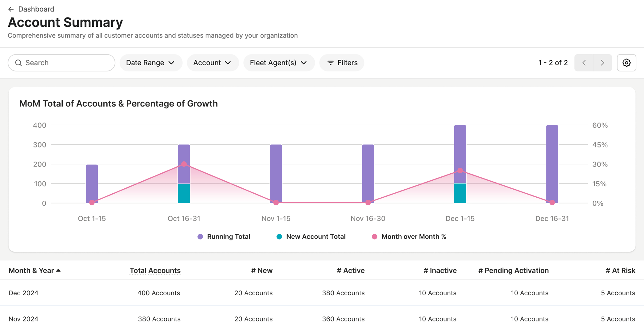Go to the next page arrow
The image size is (644, 330).
pyautogui.click(x=602, y=63)
